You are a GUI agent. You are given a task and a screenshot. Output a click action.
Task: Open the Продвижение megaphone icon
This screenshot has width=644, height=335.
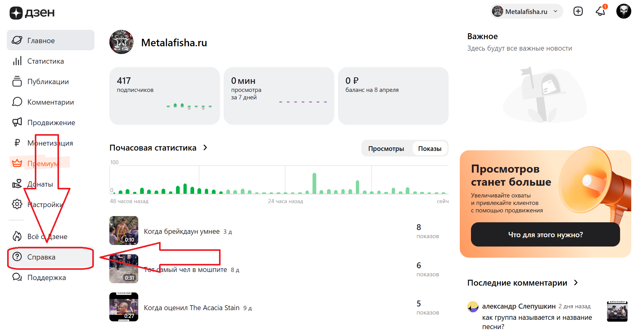coord(17,122)
